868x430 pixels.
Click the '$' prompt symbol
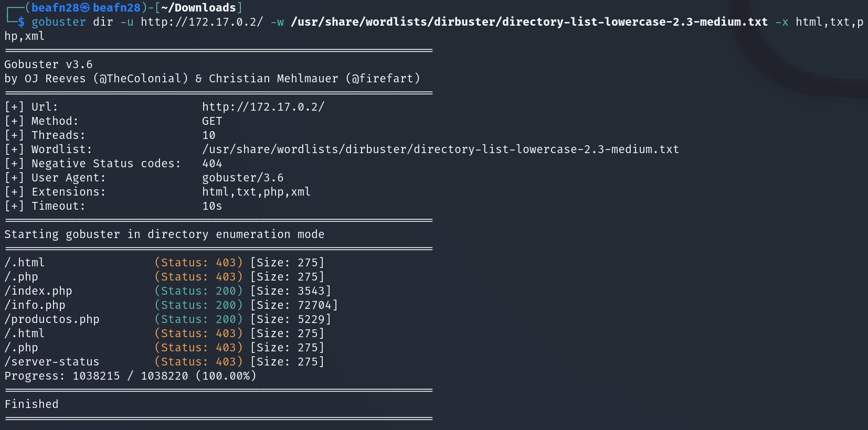pos(21,22)
